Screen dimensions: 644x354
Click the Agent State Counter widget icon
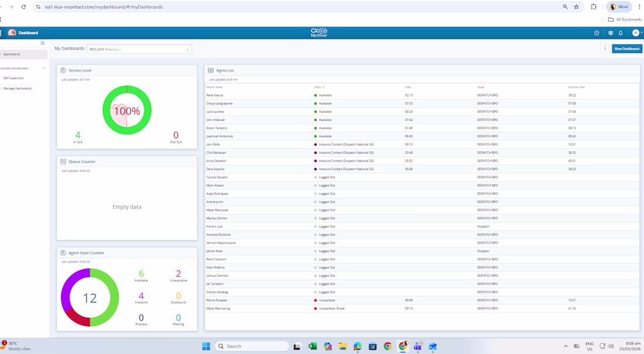(x=63, y=253)
